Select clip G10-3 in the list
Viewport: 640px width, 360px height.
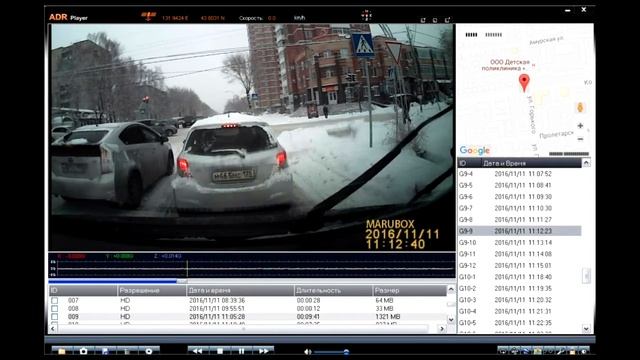coord(520,300)
